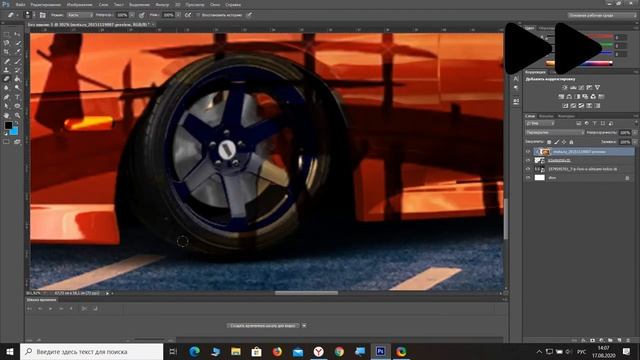Open the File menu

tap(20, 4)
